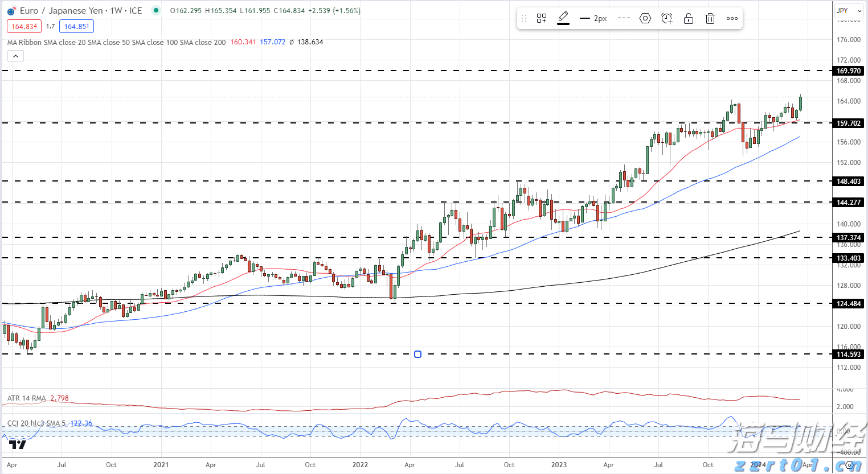Click the ATR 14 RMA indicator label

click(x=26, y=398)
